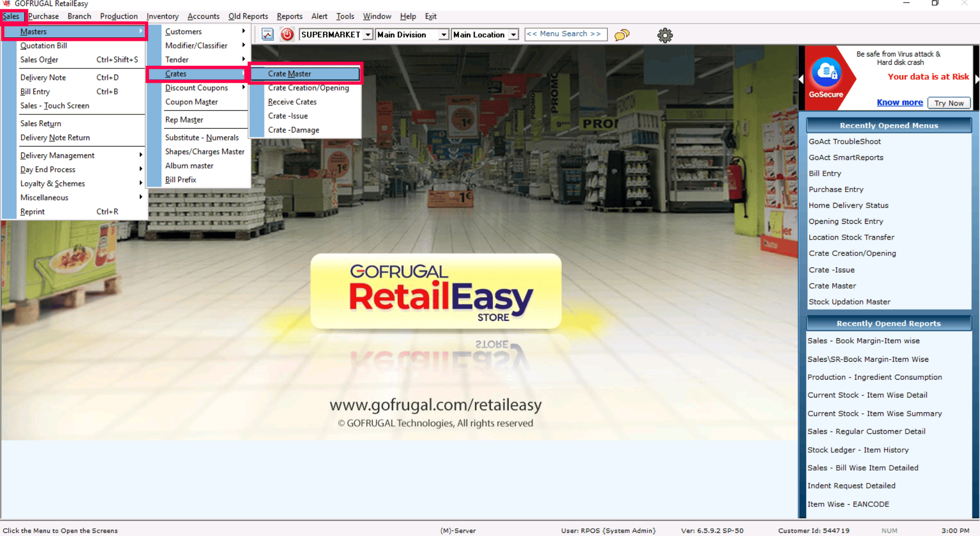The image size is (980, 536).
Task: Open the Main Division dropdown
Action: [x=443, y=35]
